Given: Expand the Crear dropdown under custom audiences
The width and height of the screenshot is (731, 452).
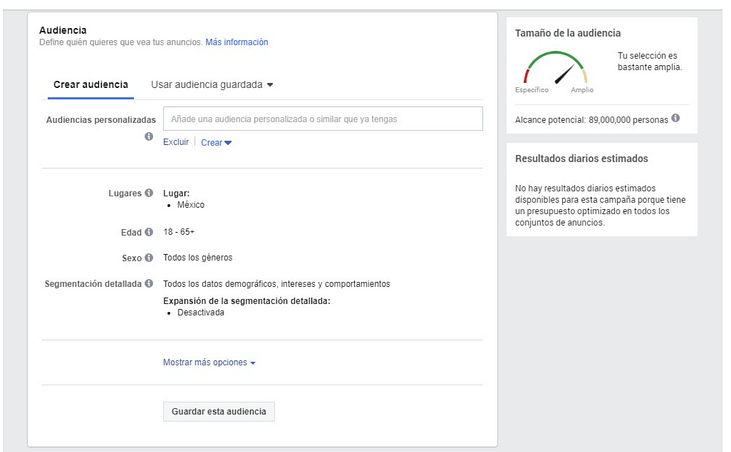Looking at the screenshot, I should [216, 143].
